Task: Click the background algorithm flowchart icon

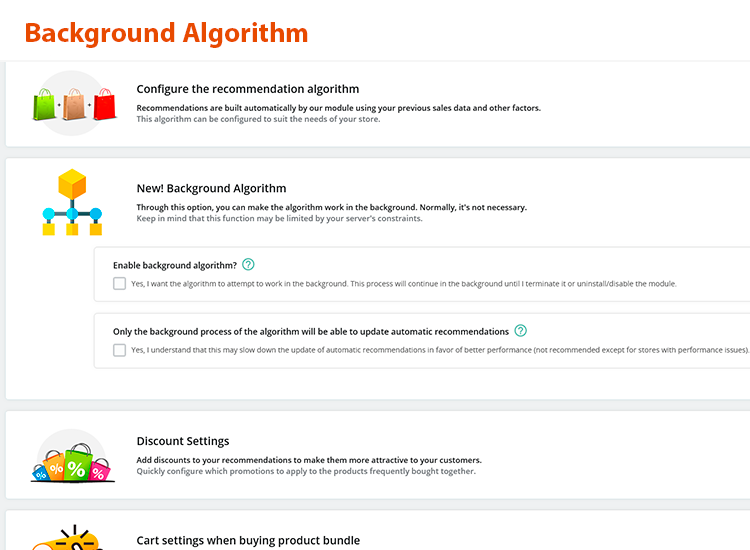Action: point(73,202)
